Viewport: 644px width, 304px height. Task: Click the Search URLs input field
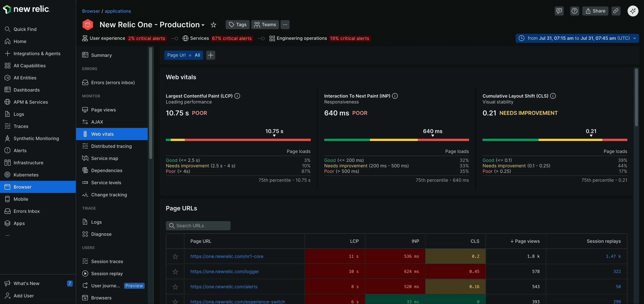pos(198,226)
